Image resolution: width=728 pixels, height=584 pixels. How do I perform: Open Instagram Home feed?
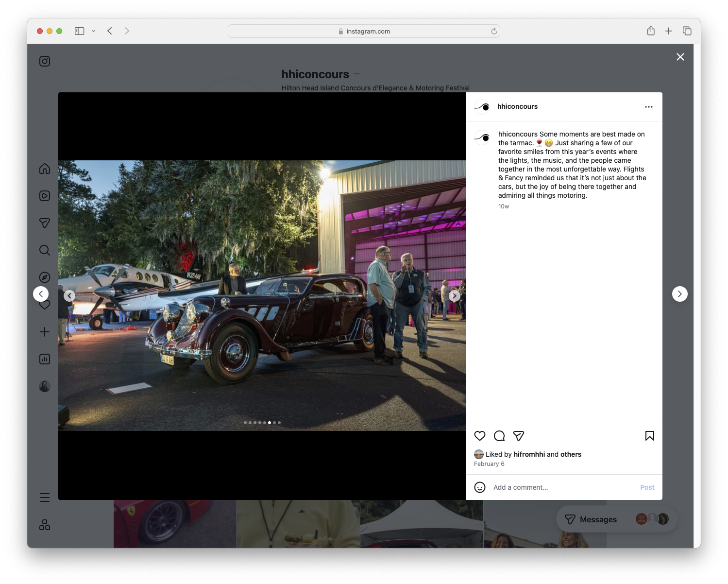[44, 169]
